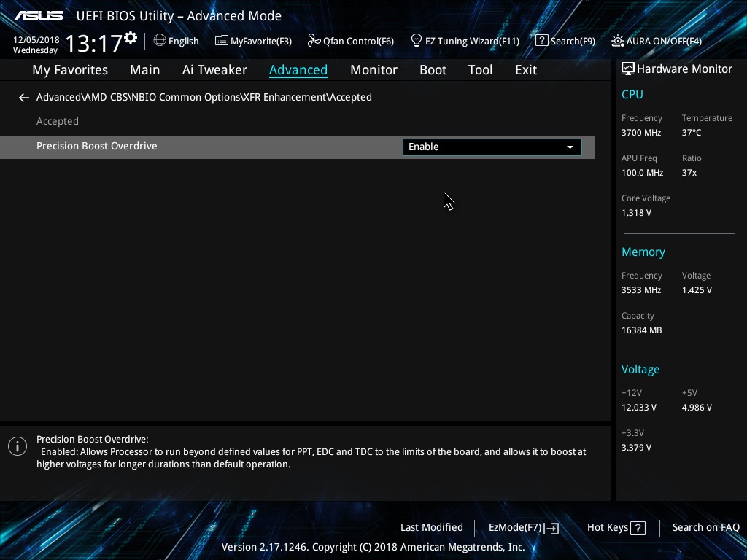Click Qfan Control(F6) label

358,42
